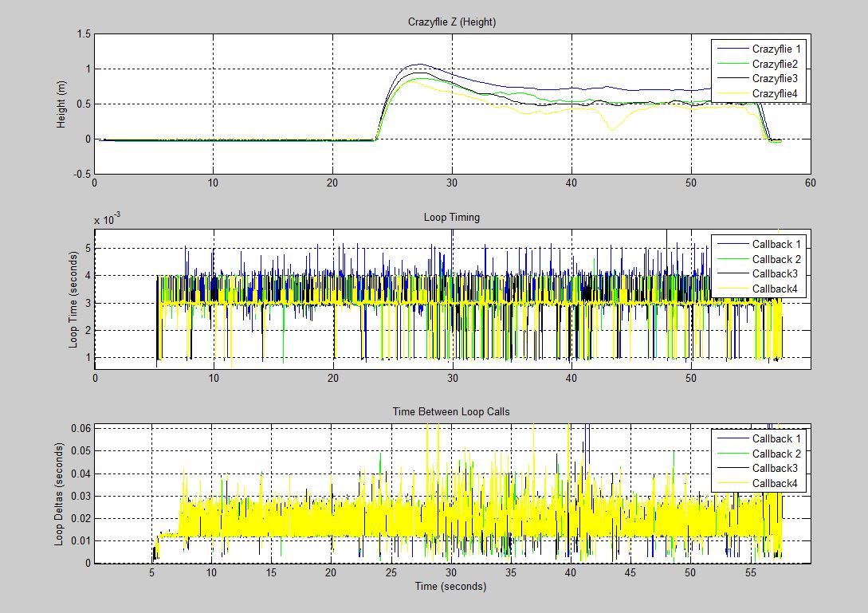Viewport: 868px width, 613px height.
Task: Select the Crazyflie2 legend label
Action: pos(775,65)
